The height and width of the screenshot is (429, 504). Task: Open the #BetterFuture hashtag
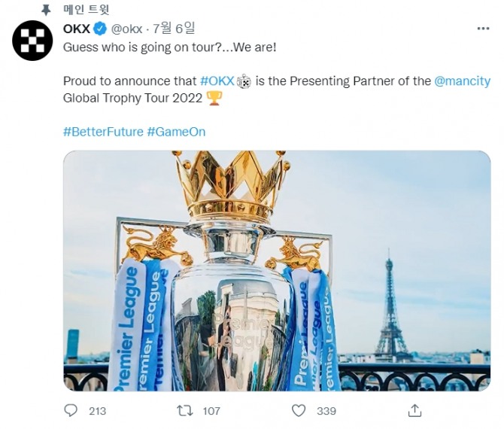(x=103, y=131)
